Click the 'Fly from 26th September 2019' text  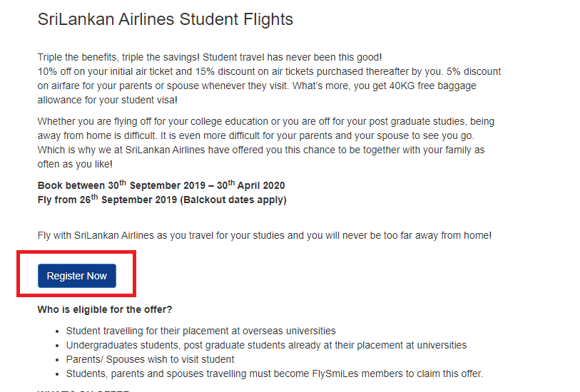(x=107, y=200)
